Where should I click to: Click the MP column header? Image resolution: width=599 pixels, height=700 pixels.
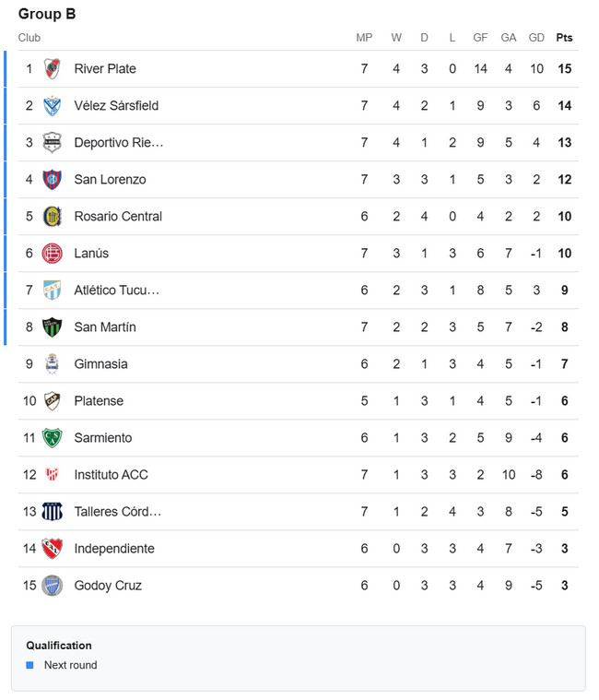coord(364,38)
